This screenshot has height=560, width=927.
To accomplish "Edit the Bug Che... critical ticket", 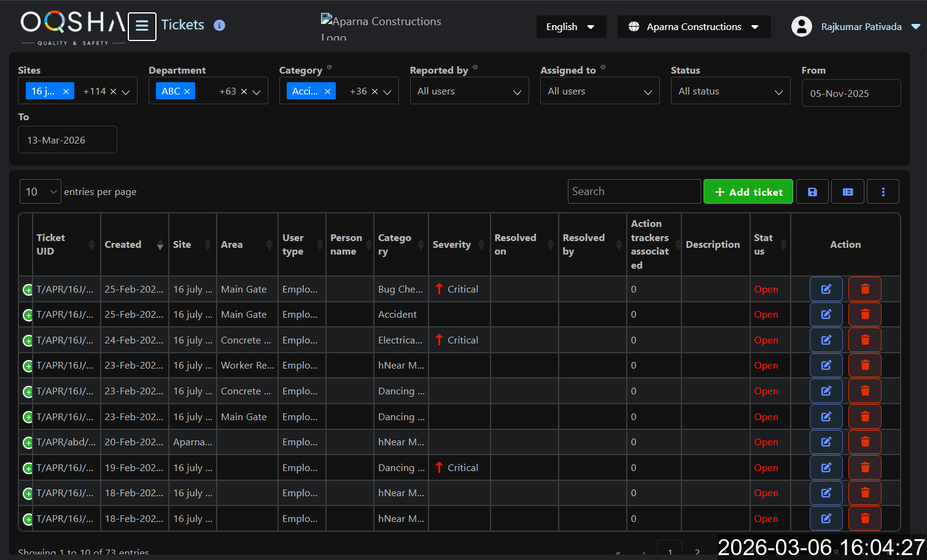I will tap(826, 289).
